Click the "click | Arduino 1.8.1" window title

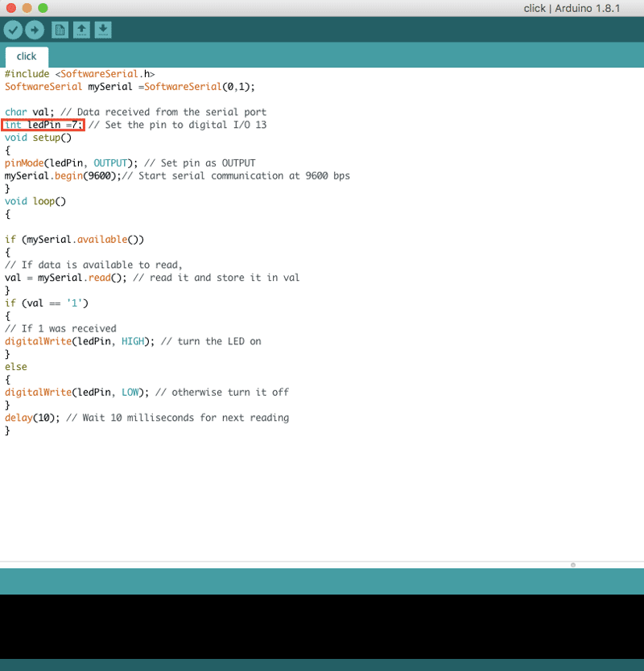coord(572,8)
